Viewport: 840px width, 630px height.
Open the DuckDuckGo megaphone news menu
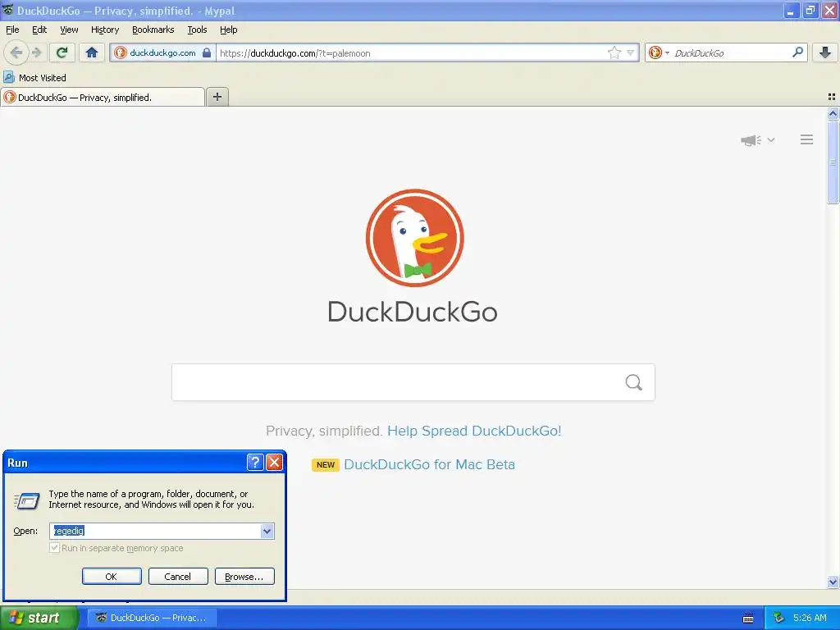click(x=751, y=140)
